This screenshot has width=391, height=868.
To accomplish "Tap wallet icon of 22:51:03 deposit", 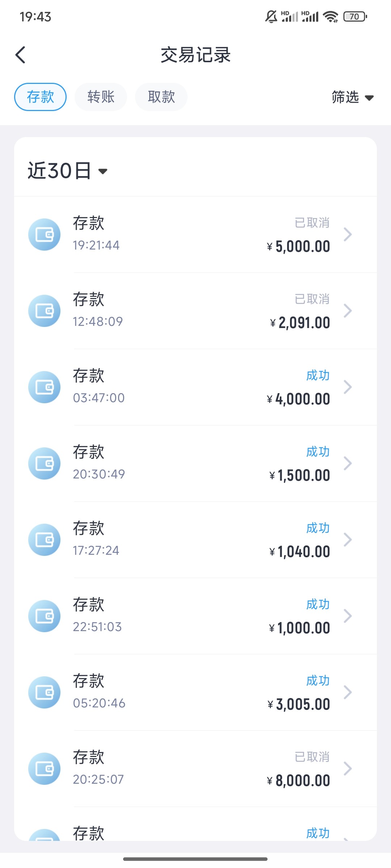I will click(44, 616).
